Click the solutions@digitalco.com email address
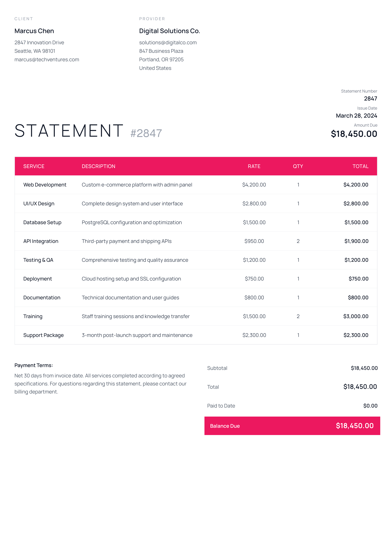 click(x=168, y=43)
